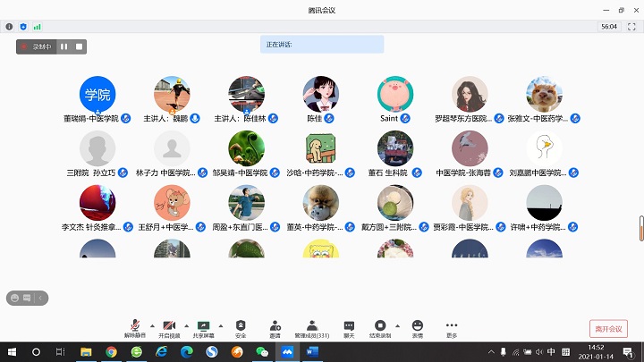Click the meeting info icon at top-left
Image resolution: width=644 pixels, height=362 pixels.
coord(10,27)
